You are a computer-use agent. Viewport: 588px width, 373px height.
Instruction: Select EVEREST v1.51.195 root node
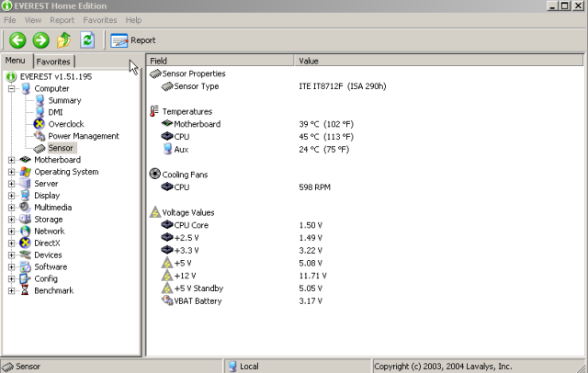tap(56, 76)
